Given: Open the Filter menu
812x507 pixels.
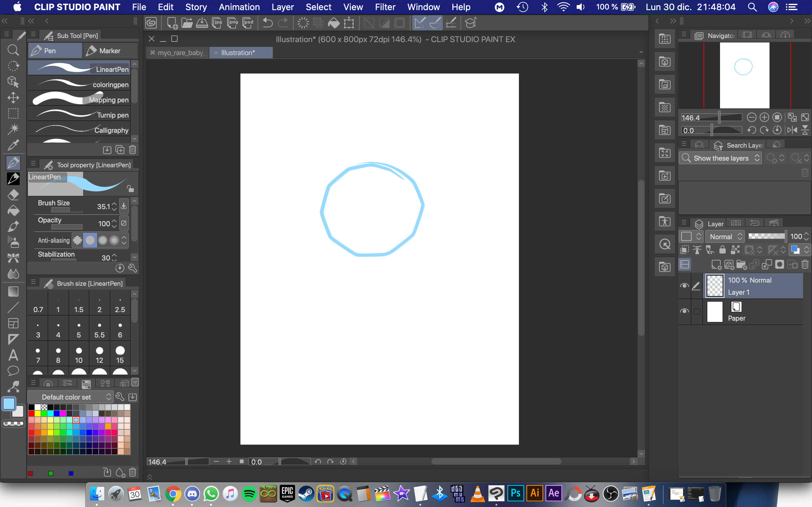Looking at the screenshot, I should pyautogui.click(x=385, y=7).
